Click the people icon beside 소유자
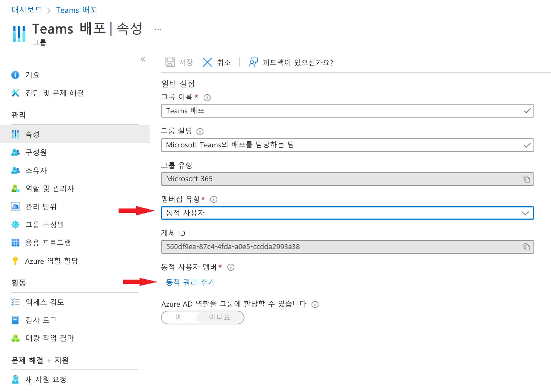Image resolution: width=551 pixels, height=392 pixels. click(15, 170)
